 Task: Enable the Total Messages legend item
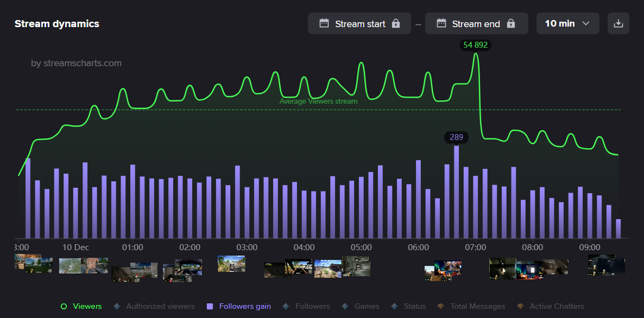(x=471, y=306)
